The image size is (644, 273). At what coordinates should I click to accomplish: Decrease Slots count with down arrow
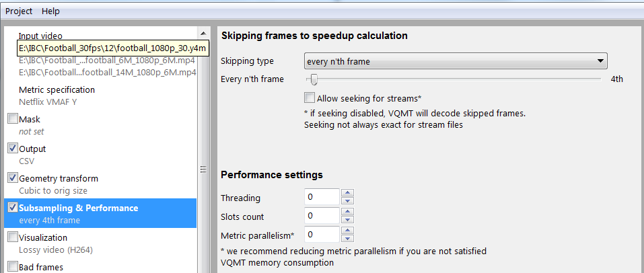(347, 219)
